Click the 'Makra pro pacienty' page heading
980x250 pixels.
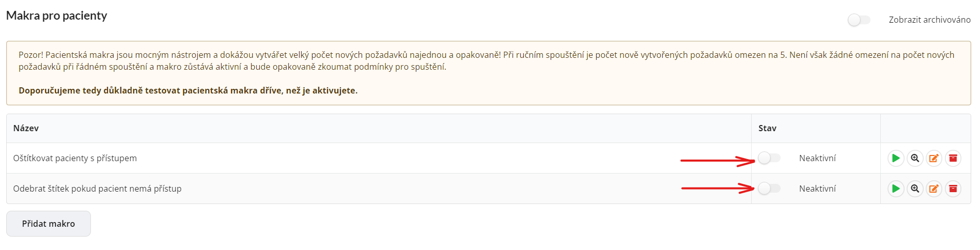pos(56,15)
